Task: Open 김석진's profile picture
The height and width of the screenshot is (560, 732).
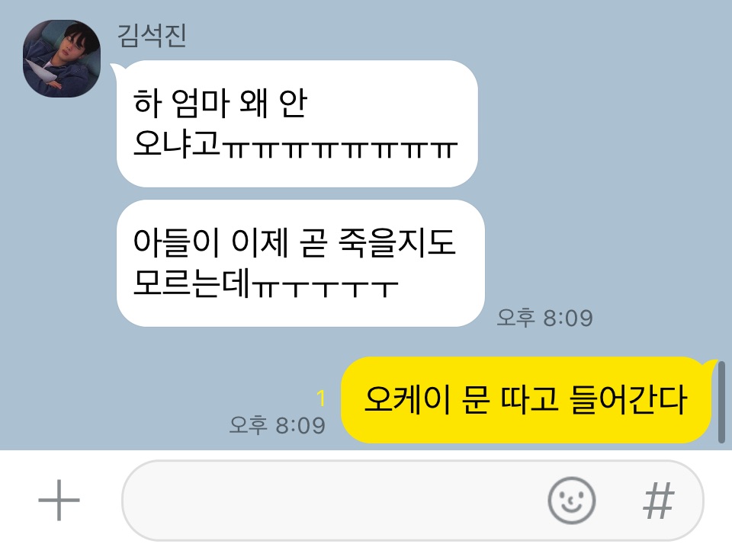Action: (62, 59)
